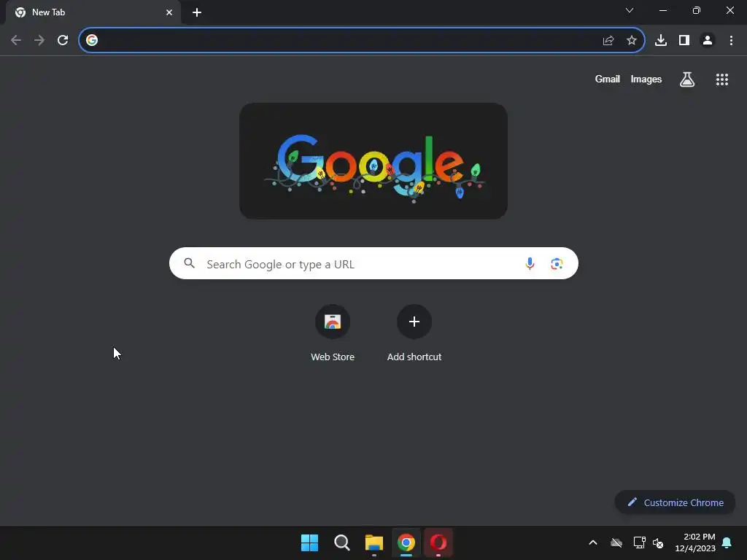Open the Gmail link
Image resolution: width=747 pixels, height=560 pixels.
607,79
